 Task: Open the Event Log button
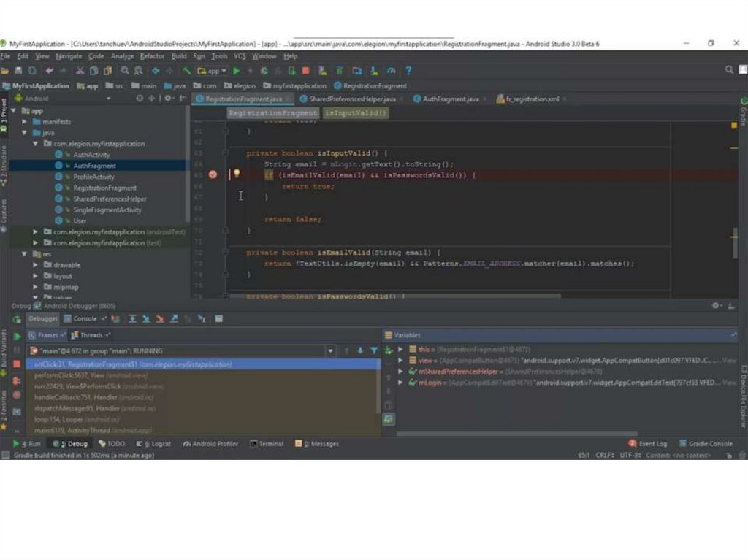(x=647, y=443)
